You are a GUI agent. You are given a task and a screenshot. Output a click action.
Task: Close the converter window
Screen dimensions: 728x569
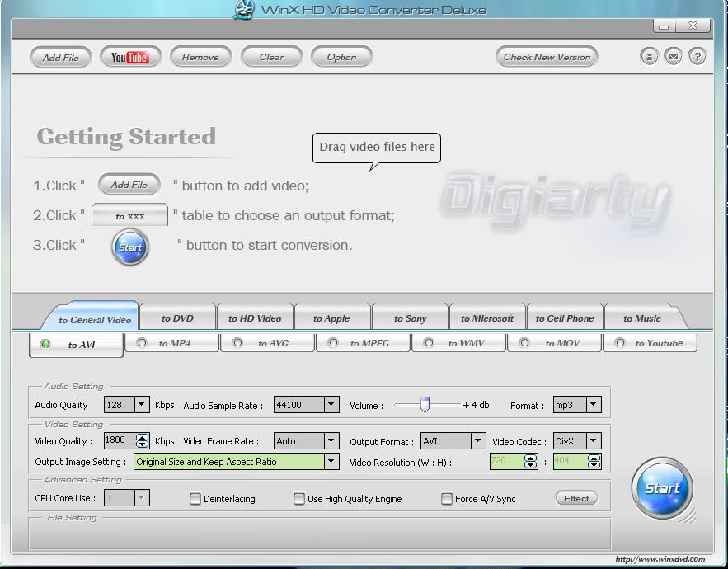[693, 26]
